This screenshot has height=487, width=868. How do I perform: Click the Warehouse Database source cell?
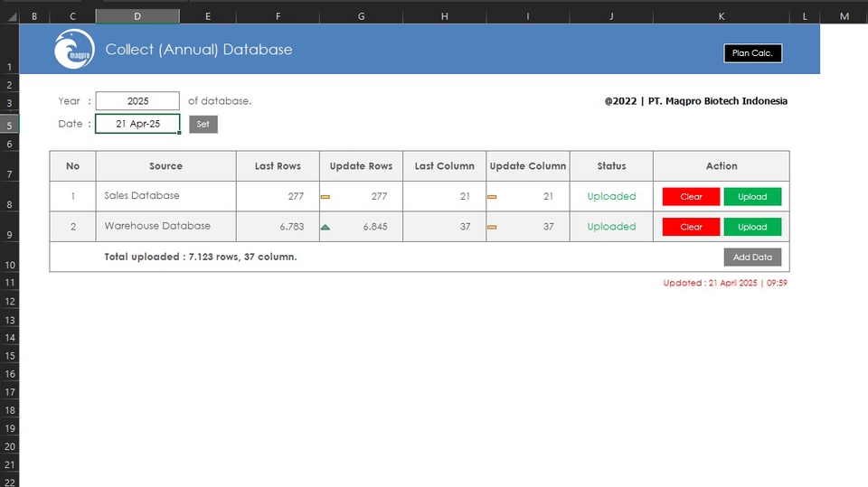[x=165, y=227]
